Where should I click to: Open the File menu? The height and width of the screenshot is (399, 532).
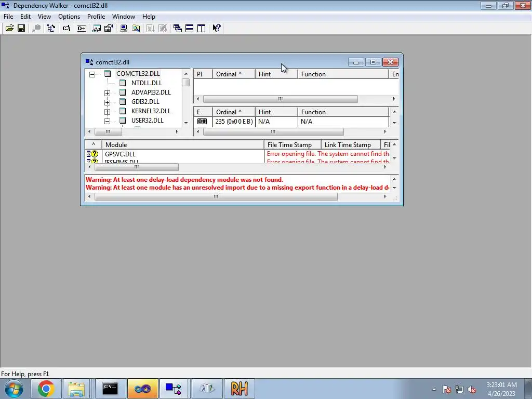8,16
